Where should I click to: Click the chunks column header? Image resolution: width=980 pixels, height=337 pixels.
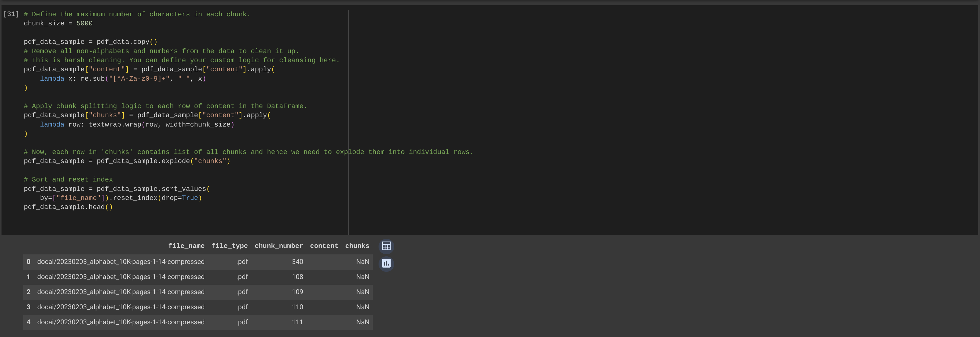(x=357, y=246)
